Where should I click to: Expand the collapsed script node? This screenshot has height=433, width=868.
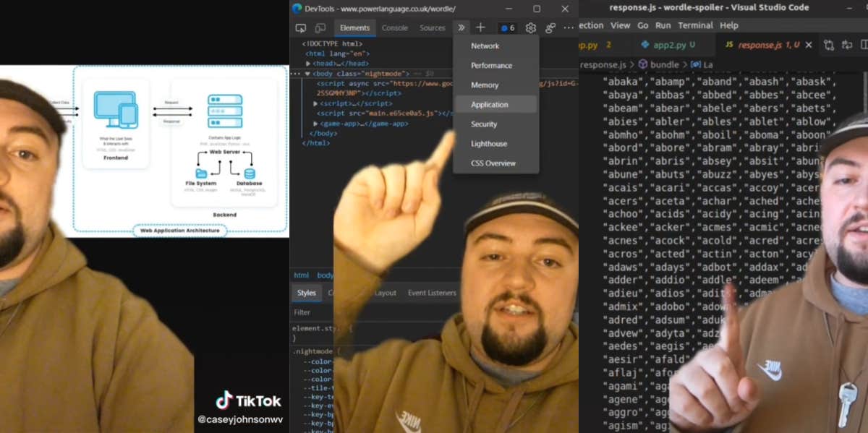(x=315, y=103)
